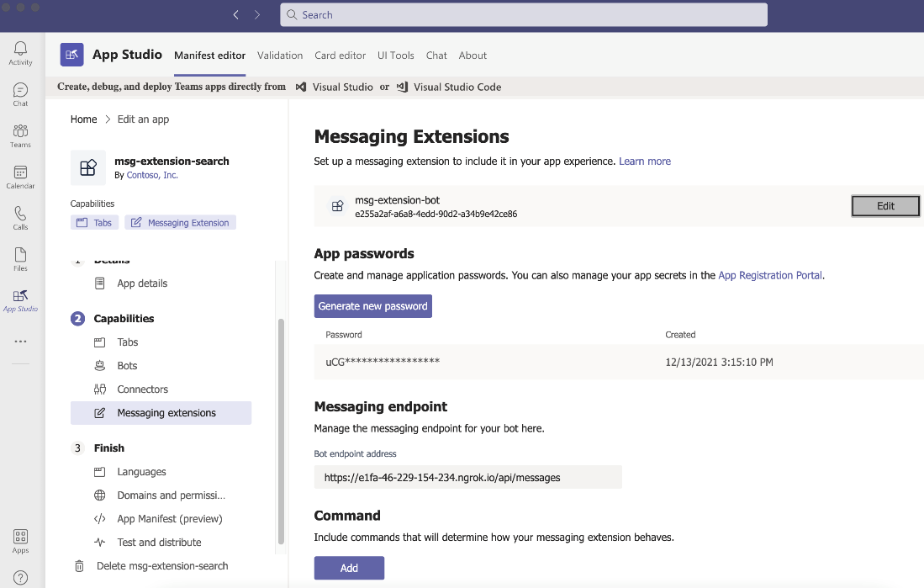Select Messaging extensions in navigation
Viewport: 924px width, 588px height.
161,413
